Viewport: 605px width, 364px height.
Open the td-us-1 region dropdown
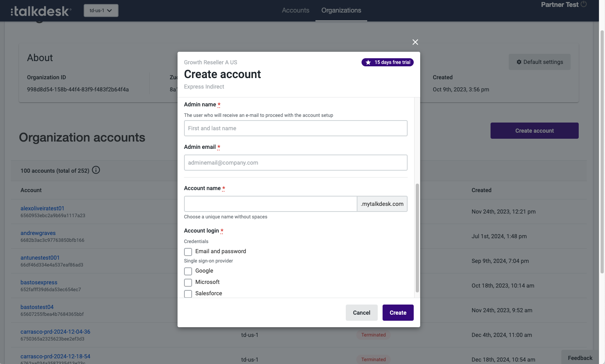(101, 11)
